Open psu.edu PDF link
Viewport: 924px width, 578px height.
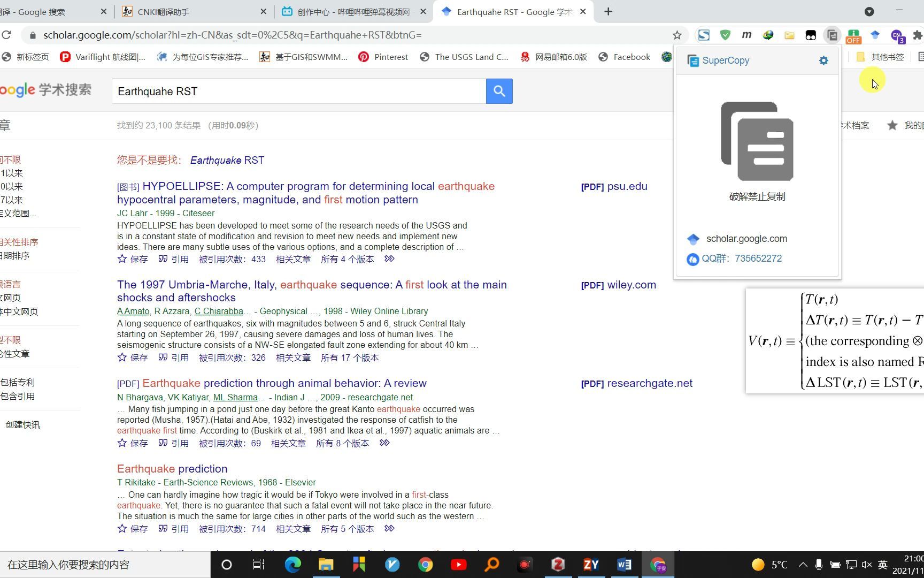pyautogui.click(x=614, y=186)
